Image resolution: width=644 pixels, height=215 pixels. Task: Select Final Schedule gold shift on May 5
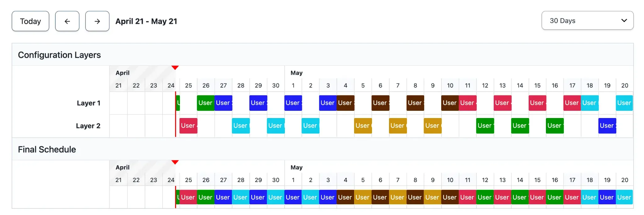[x=363, y=197]
